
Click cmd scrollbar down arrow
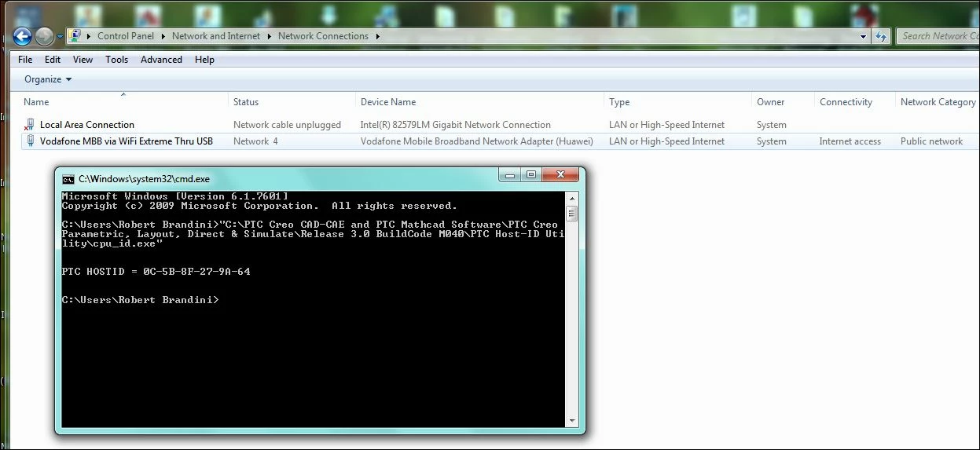pyautogui.click(x=571, y=422)
